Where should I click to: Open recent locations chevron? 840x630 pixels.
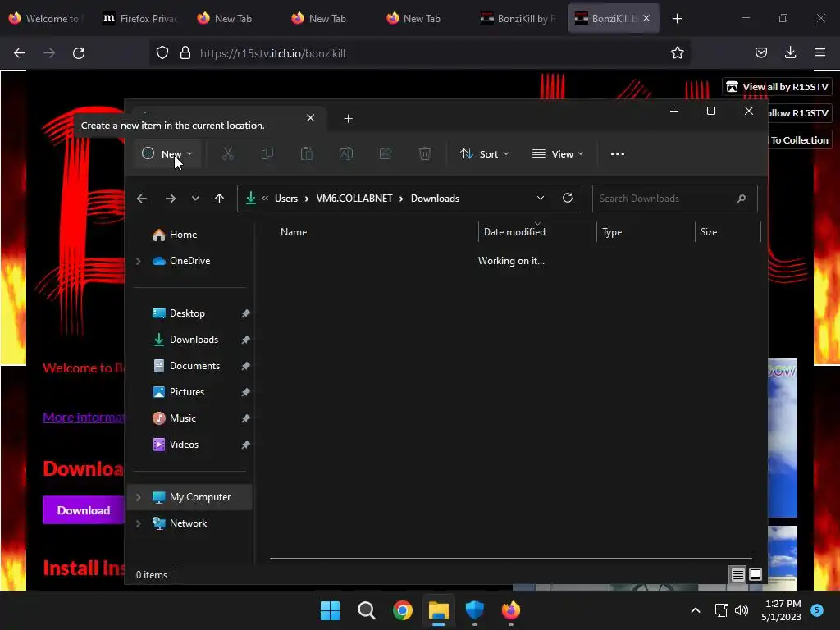coord(195,199)
